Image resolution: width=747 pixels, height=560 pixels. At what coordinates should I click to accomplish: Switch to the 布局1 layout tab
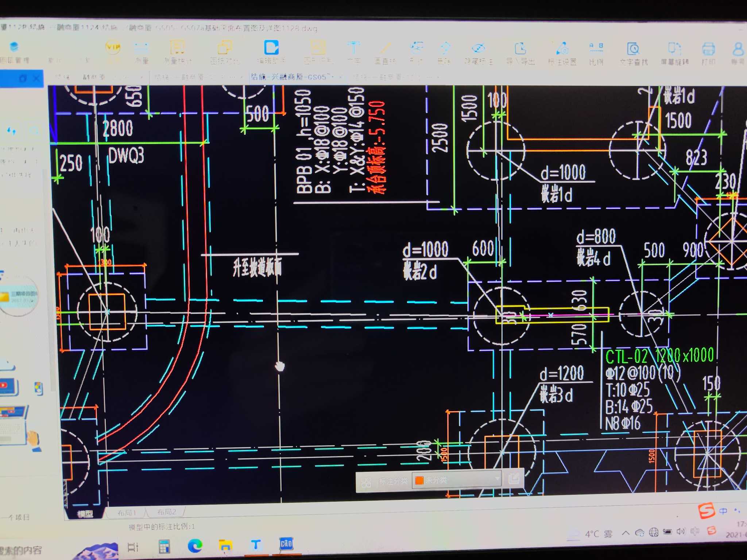(127, 513)
